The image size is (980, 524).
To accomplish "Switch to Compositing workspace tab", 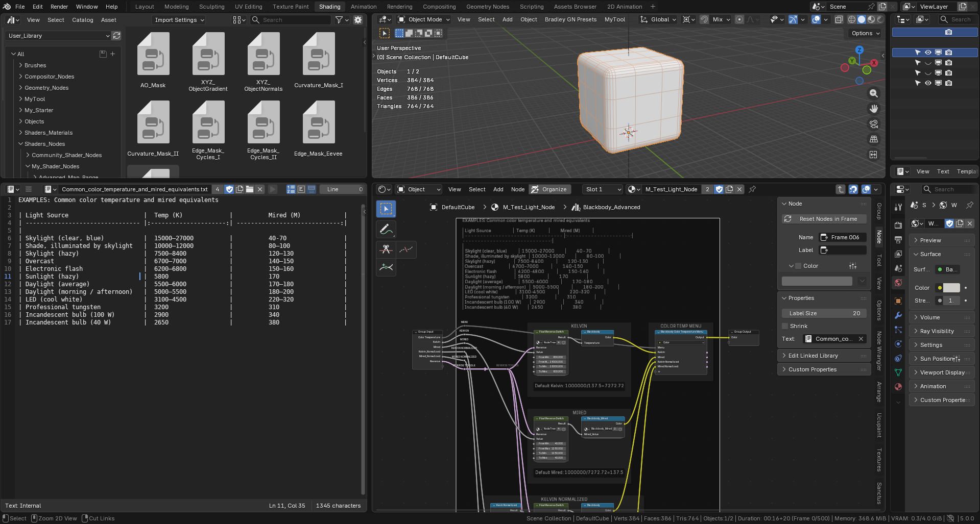I will coord(439,7).
